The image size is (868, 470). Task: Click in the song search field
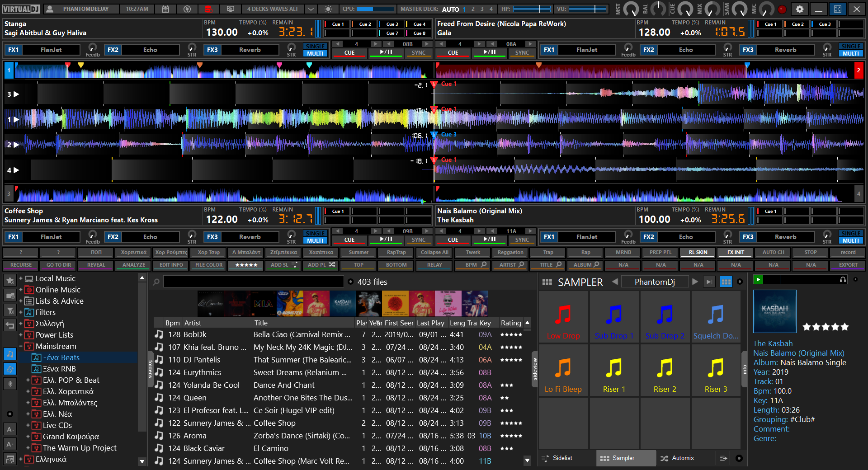[x=253, y=282]
